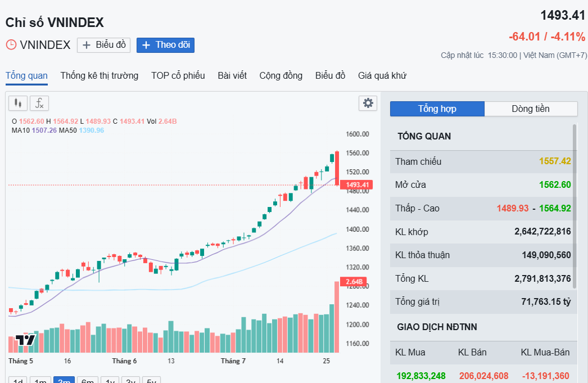Click the 1600.00 price-axis label
This screenshot has width=588, height=383.
pos(358,134)
